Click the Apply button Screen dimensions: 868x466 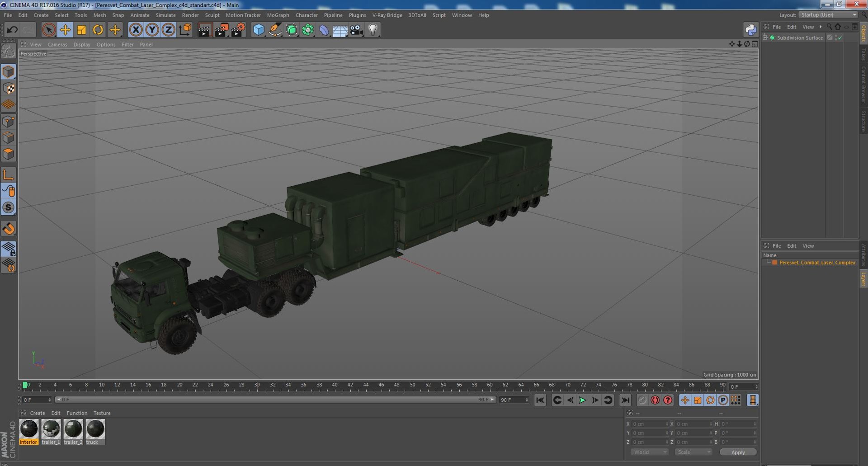point(738,452)
